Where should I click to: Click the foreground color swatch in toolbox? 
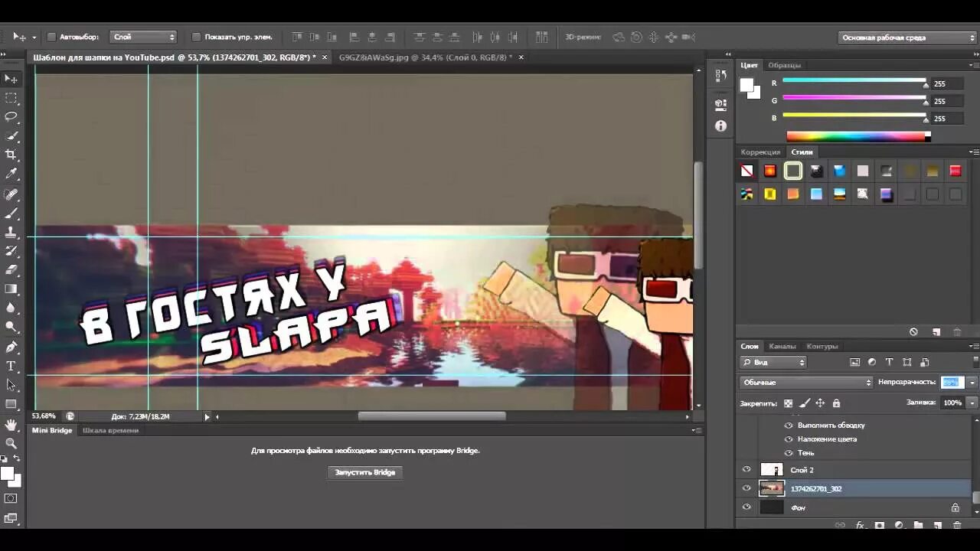(x=8, y=474)
